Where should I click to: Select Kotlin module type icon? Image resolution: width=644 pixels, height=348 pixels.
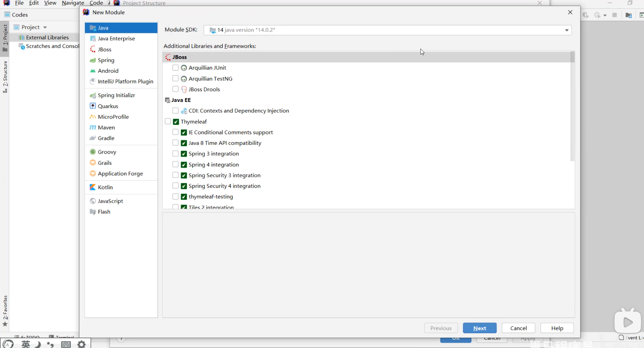click(x=93, y=187)
